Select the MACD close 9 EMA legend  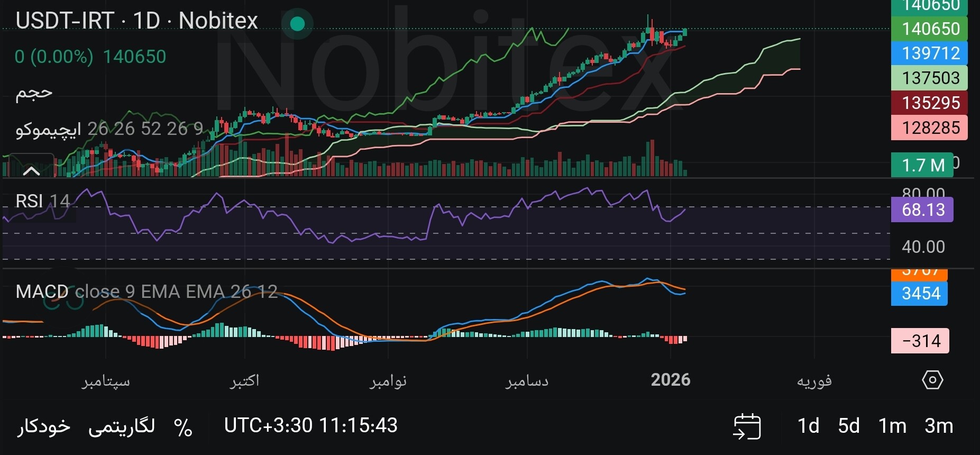coord(146,292)
